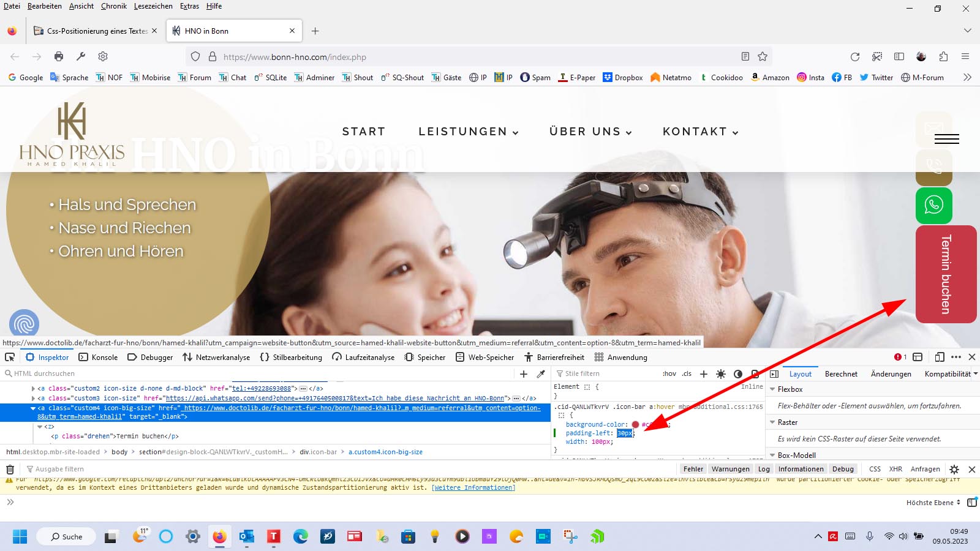Click the WhatsApp green button on page
Image resolution: width=980 pixels, height=551 pixels.
pos(933,205)
